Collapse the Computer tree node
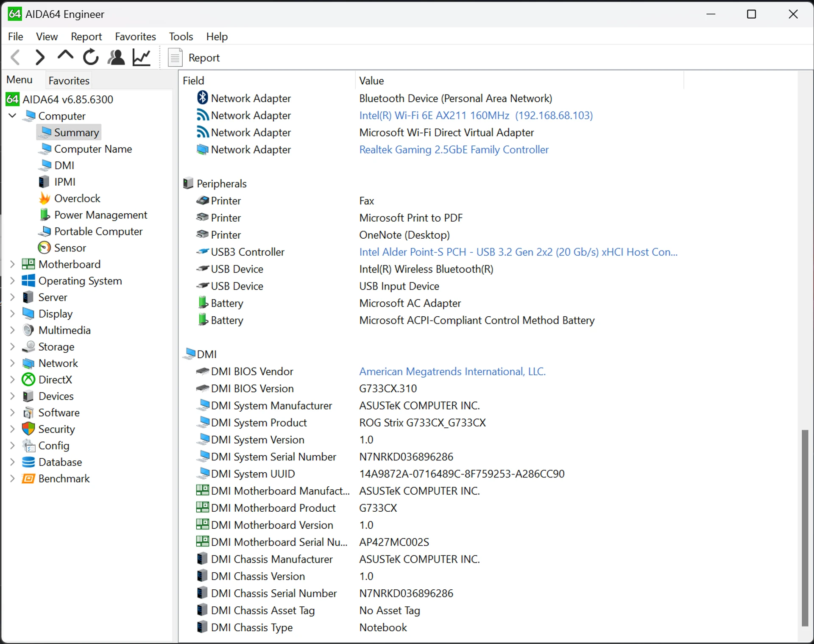 pos(12,115)
